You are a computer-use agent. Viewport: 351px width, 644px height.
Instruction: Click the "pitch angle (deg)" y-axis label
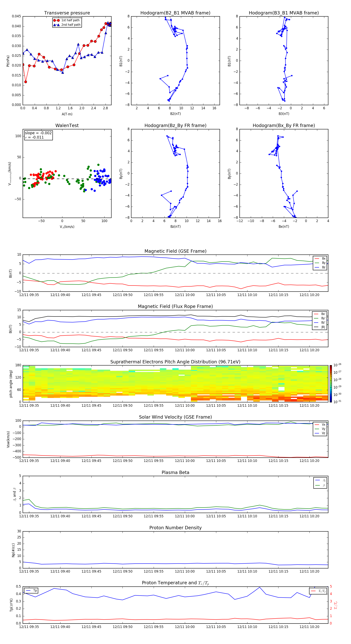pyautogui.click(x=11, y=384)
